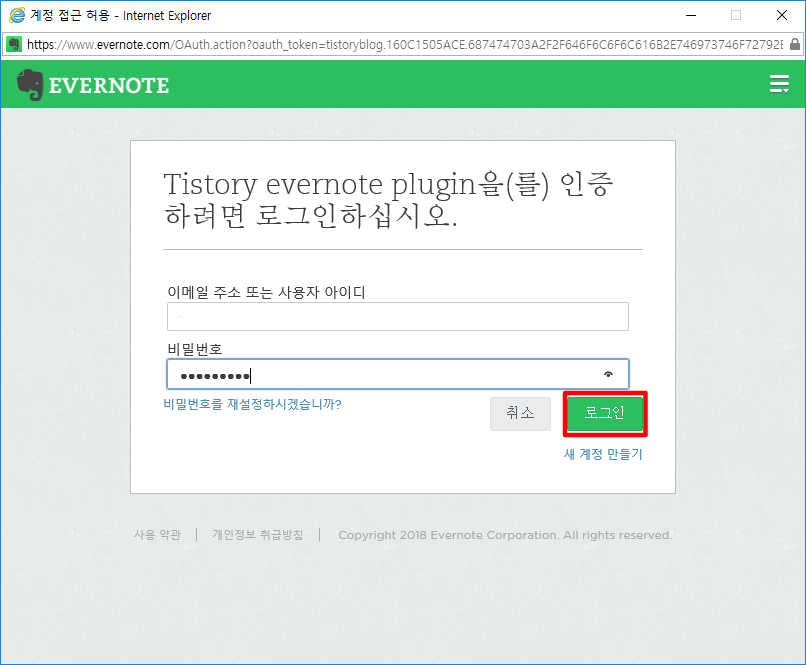
Task: Open the 비밀번호를 재설정하시겠습니까? link
Action: pos(252,404)
